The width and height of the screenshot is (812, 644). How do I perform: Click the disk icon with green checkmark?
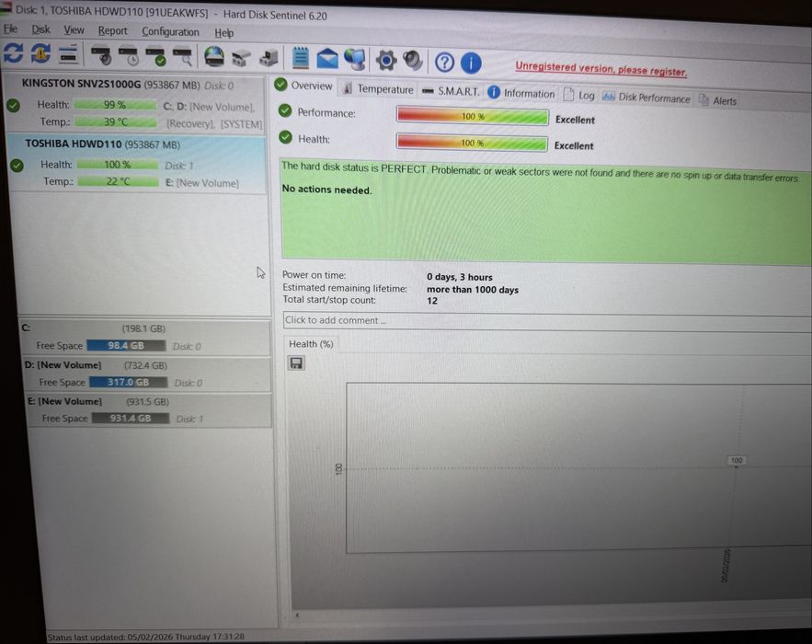click(155, 56)
